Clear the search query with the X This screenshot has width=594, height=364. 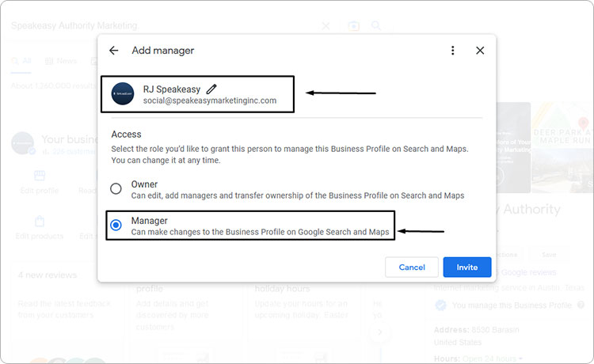coord(326,26)
